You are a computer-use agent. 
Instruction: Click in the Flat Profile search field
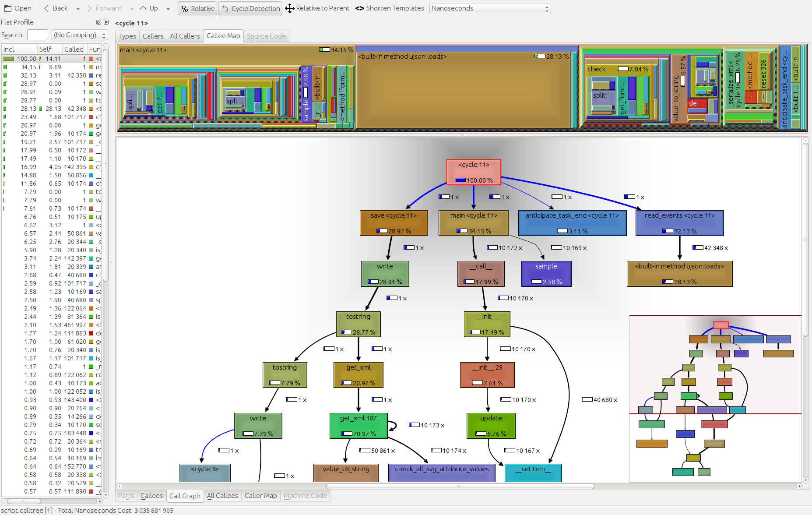point(37,35)
